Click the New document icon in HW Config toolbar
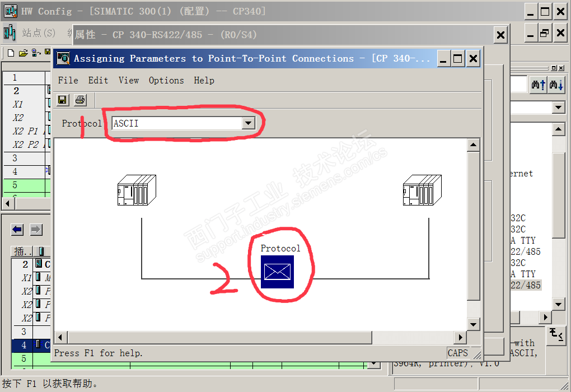This screenshot has width=571, height=392. click(11, 53)
